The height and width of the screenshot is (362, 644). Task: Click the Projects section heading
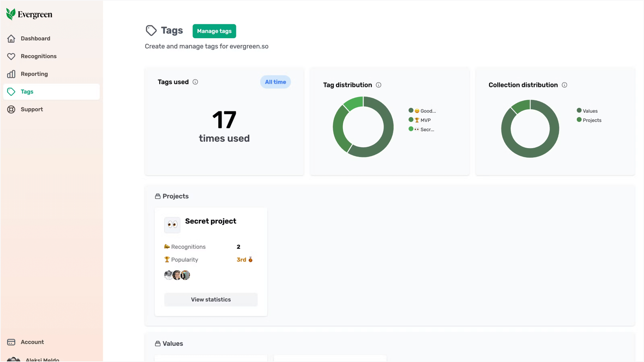point(176,196)
